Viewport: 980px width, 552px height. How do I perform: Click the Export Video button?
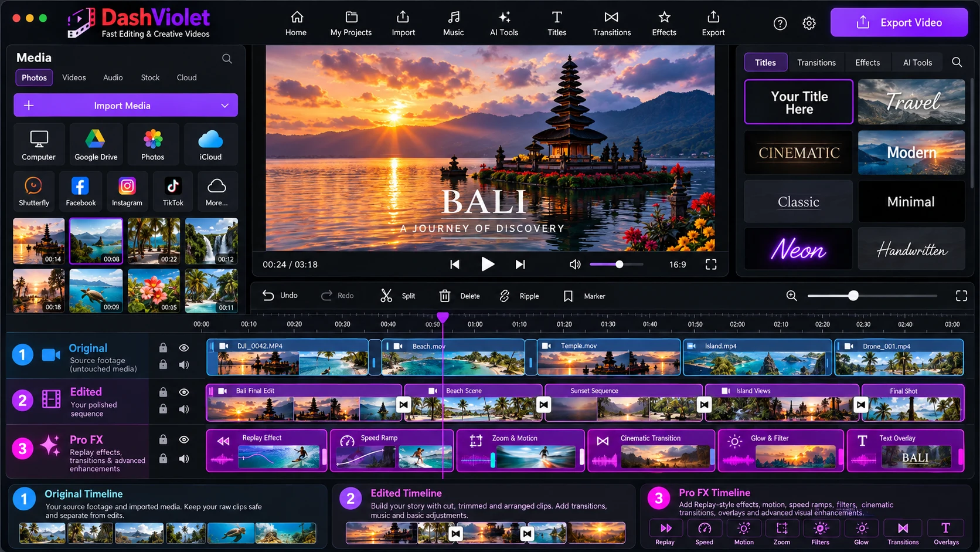(899, 22)
